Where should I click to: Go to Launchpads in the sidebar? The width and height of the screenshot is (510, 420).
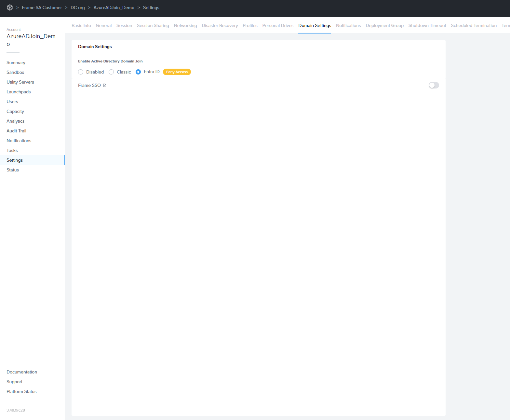pos(19,92)
